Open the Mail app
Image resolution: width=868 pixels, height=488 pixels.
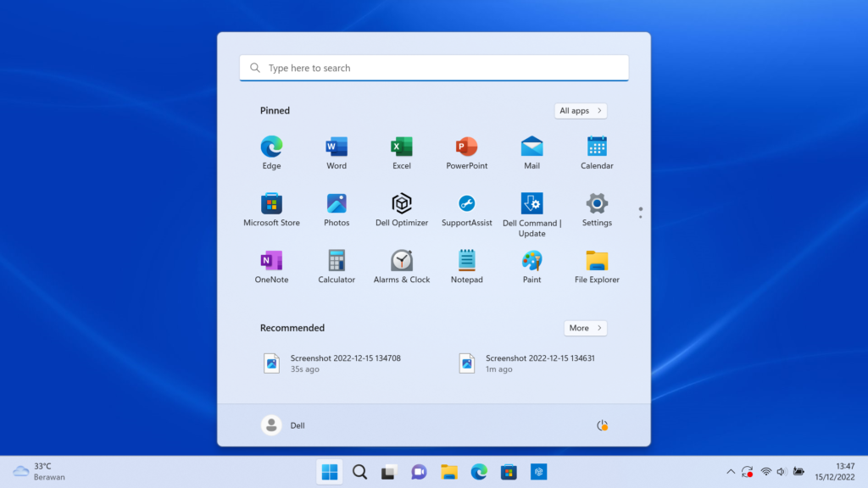(x=532, y=152)
